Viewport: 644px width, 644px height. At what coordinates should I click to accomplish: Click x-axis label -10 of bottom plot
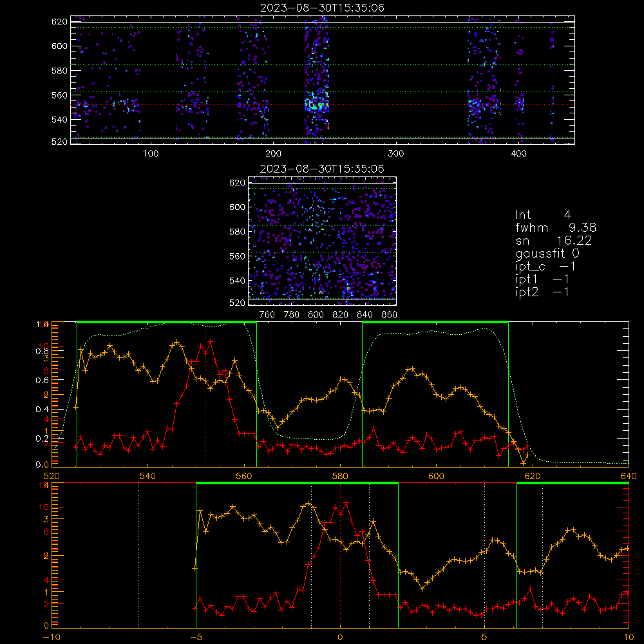(52, 638)
